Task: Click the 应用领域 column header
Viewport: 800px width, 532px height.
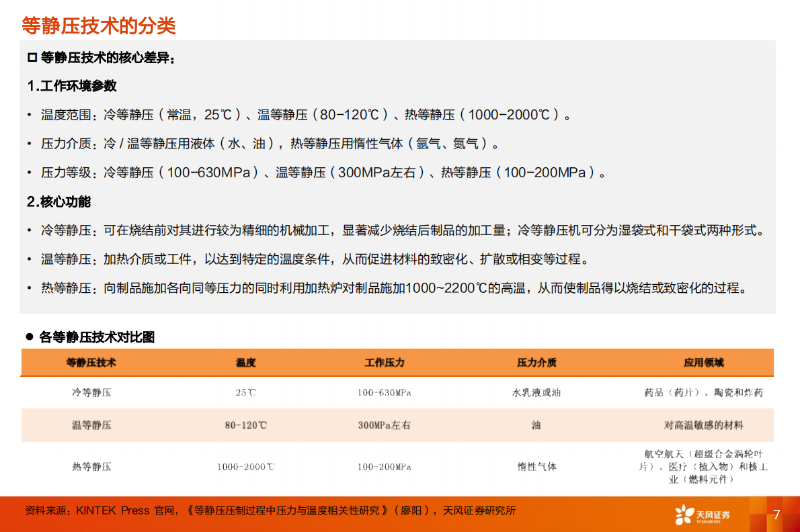Action: pos(703,363)
